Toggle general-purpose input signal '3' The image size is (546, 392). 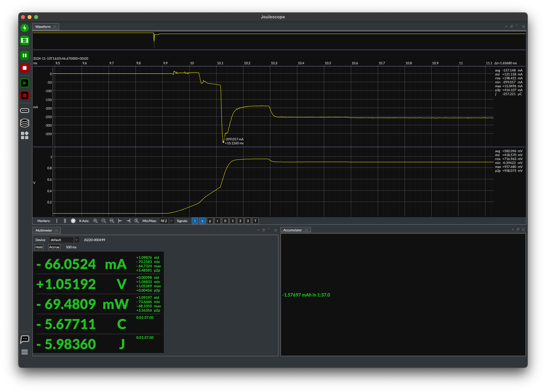(248, 221)
